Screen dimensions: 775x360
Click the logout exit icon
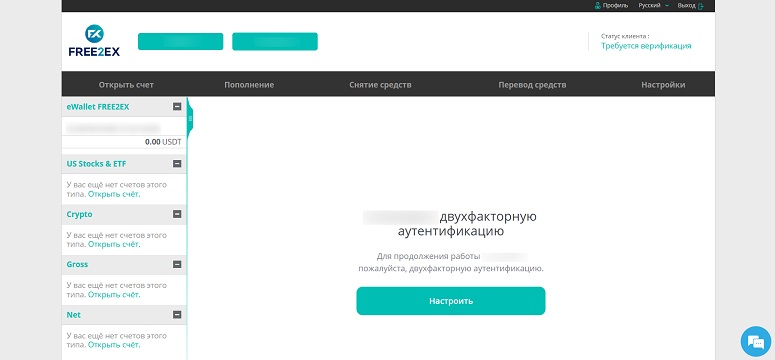(700, 6)
